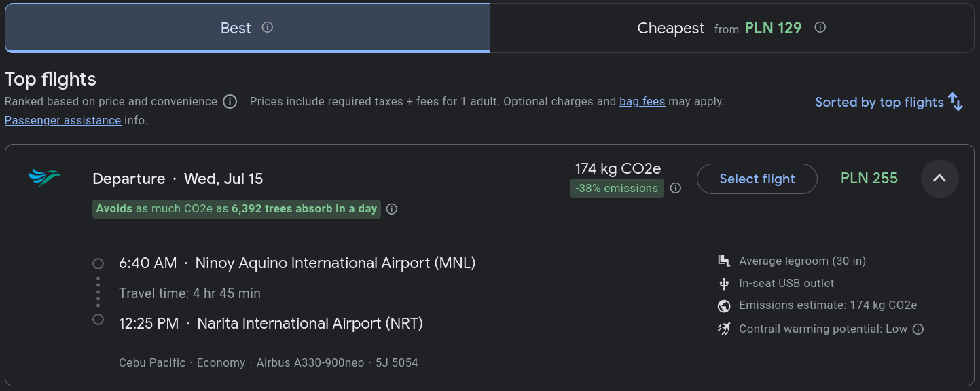
Task: Click the -38% emissions badge
Action: [617, 188]
